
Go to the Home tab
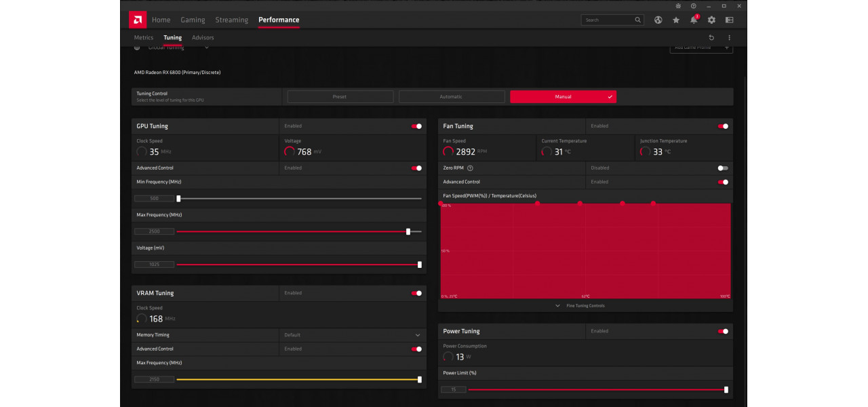point(161,20)
